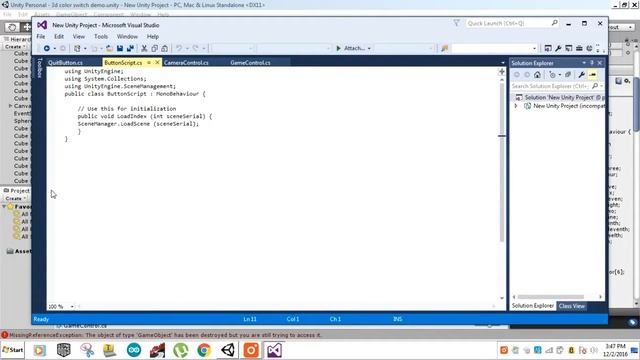This screenshot has height=360, width=640.
Task: Open the File menu in Visual Studio
Action: coord(41,36)
